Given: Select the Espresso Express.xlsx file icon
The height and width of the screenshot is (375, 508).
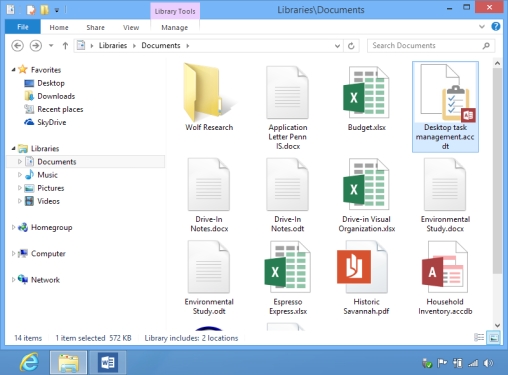Looking at the screenshot, I should point(287,267).
